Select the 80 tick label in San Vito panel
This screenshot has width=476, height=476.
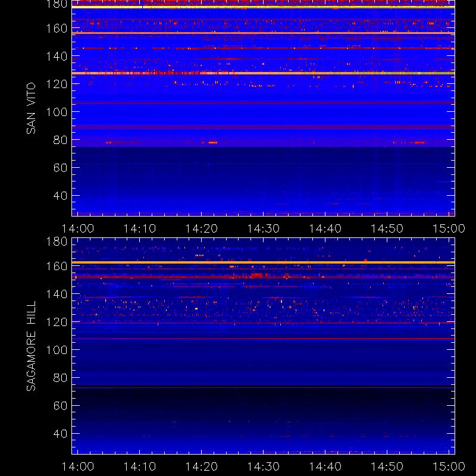[x=60, y=140]
